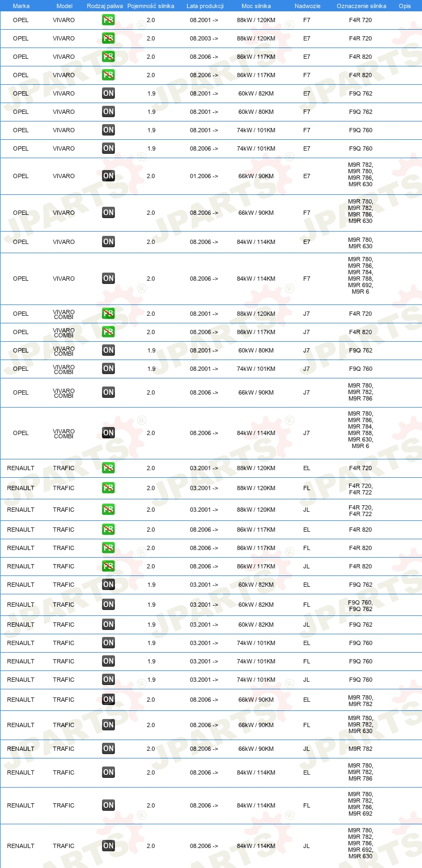Click the Lata produkcji column header
Image resolution: width=422 pixels, height=868 pixels.
(x=205, y=6)
